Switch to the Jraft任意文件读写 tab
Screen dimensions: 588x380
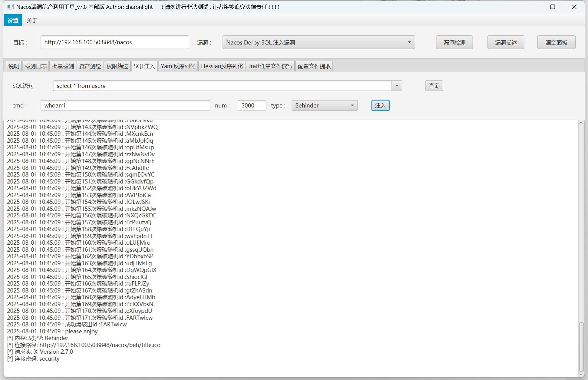[270, 66]
